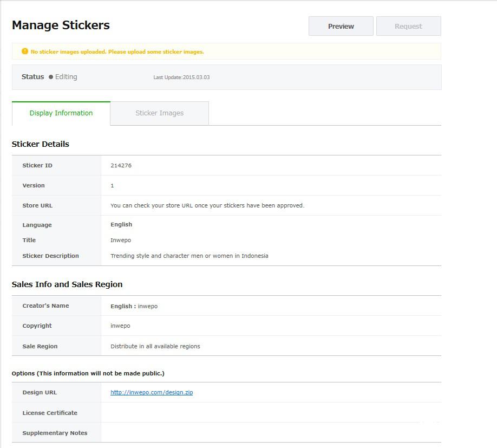Click the Last Update date text
The height and width of the screenshot is (448, 497).
coord(181,77)
